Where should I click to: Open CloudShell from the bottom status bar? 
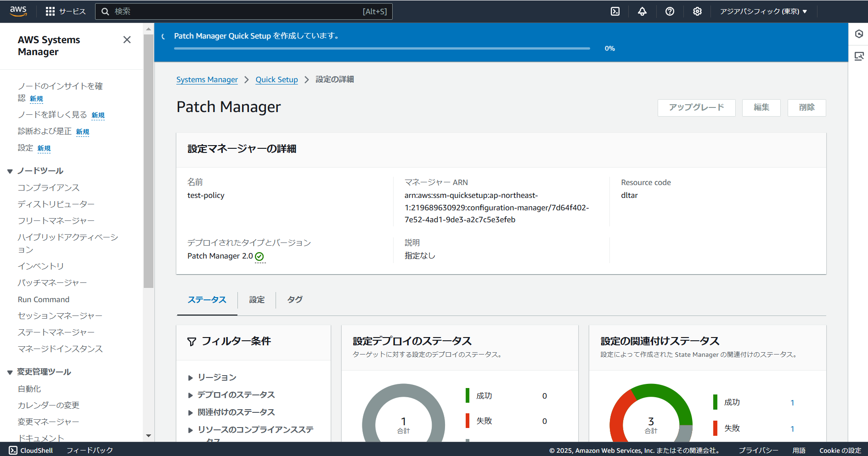click(30, 450)
